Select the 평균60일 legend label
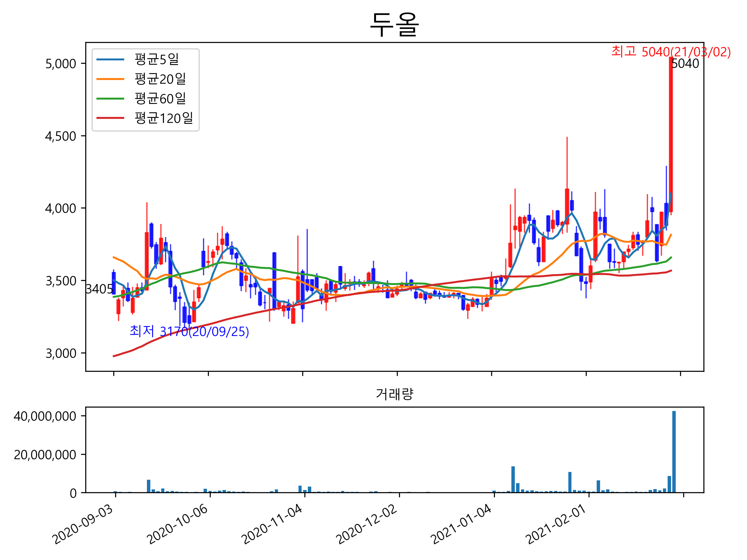747x560 pixels. pos(160,99)
